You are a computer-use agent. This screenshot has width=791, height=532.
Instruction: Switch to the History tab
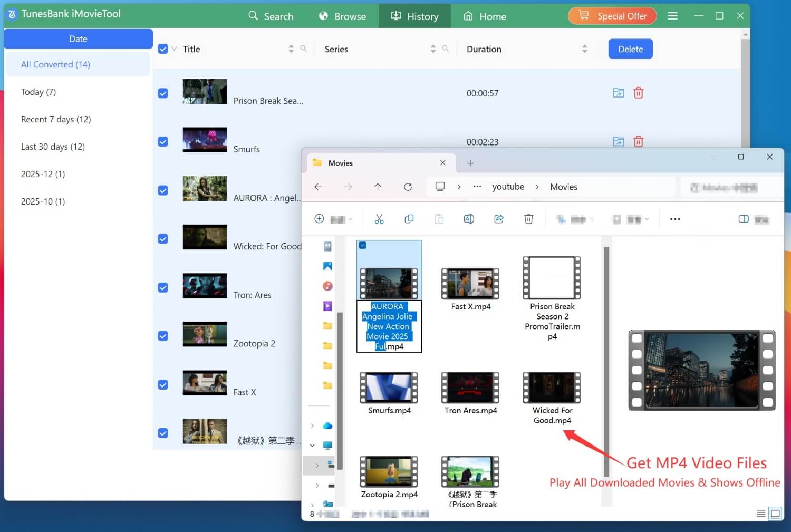[414, 16]
